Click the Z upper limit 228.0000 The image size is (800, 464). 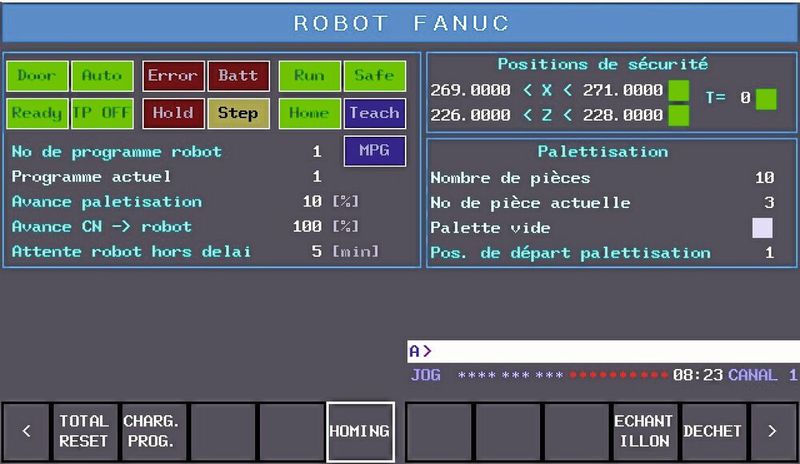(x=623, y=115)
